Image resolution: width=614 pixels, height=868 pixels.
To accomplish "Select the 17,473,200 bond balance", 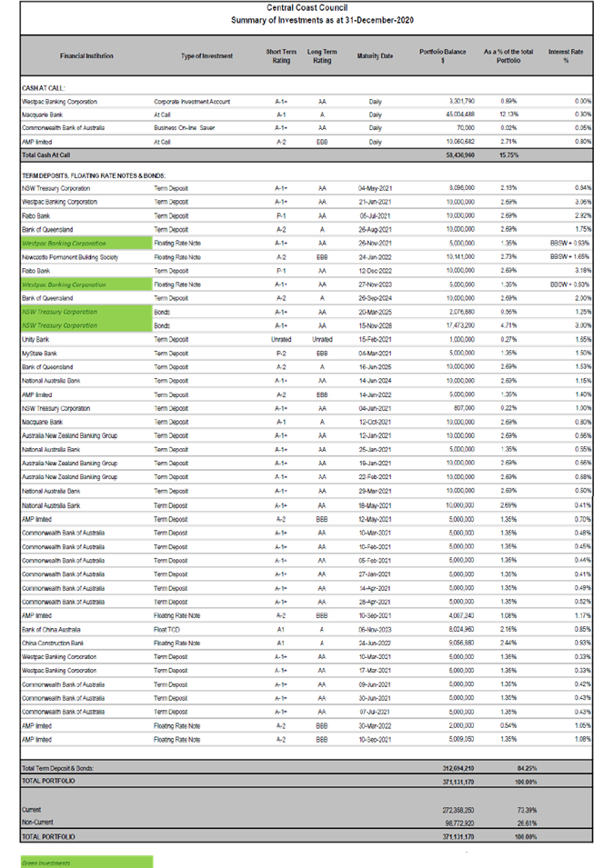I will [460, 325].
